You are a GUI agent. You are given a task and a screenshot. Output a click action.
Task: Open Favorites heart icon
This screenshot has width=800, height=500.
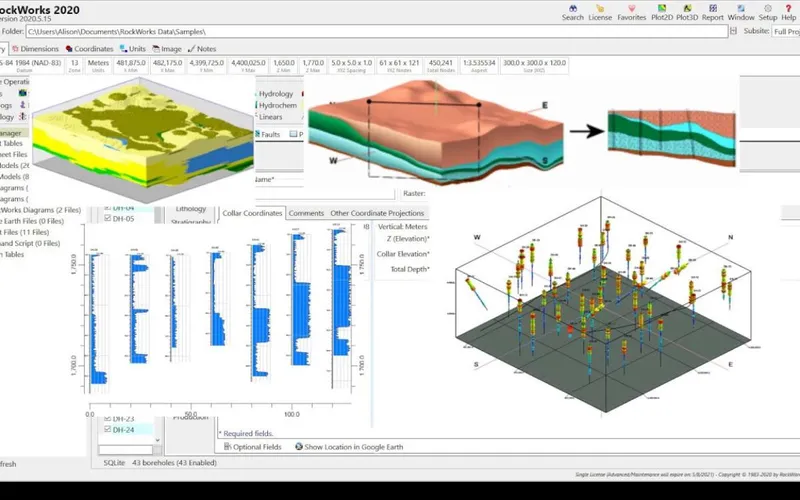[632, 9]
